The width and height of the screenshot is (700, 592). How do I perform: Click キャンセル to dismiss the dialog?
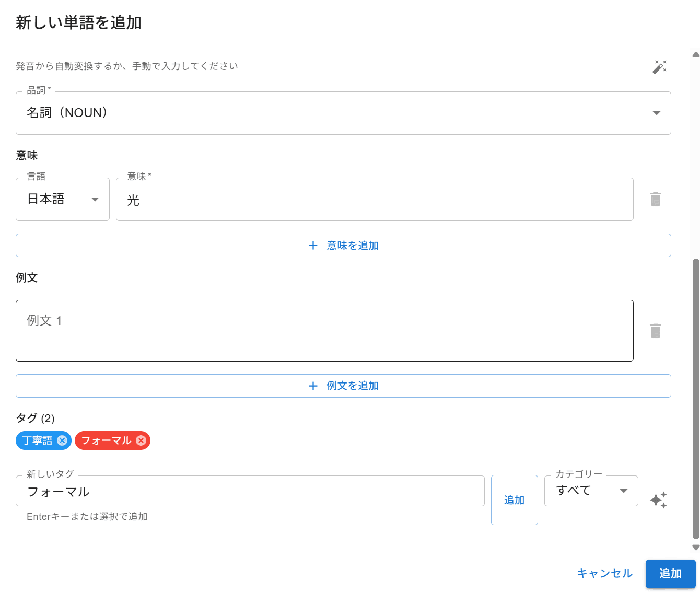[604, 574]
